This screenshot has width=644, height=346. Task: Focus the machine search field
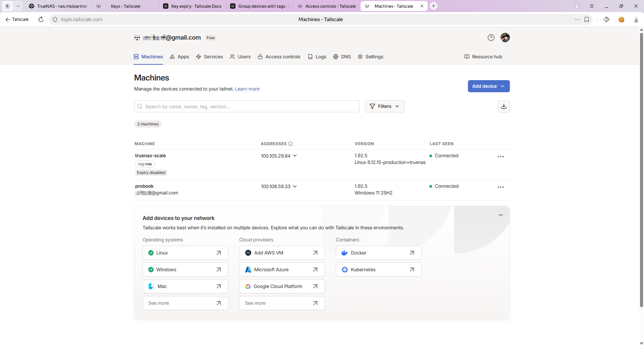(x=247, y=106)
